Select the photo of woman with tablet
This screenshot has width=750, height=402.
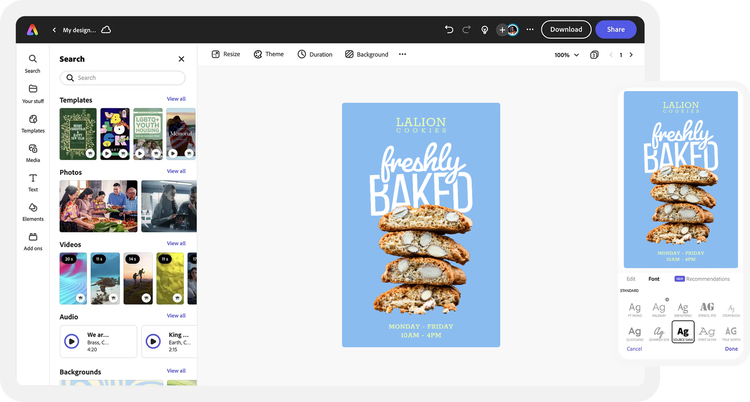(x=169, y=206)
